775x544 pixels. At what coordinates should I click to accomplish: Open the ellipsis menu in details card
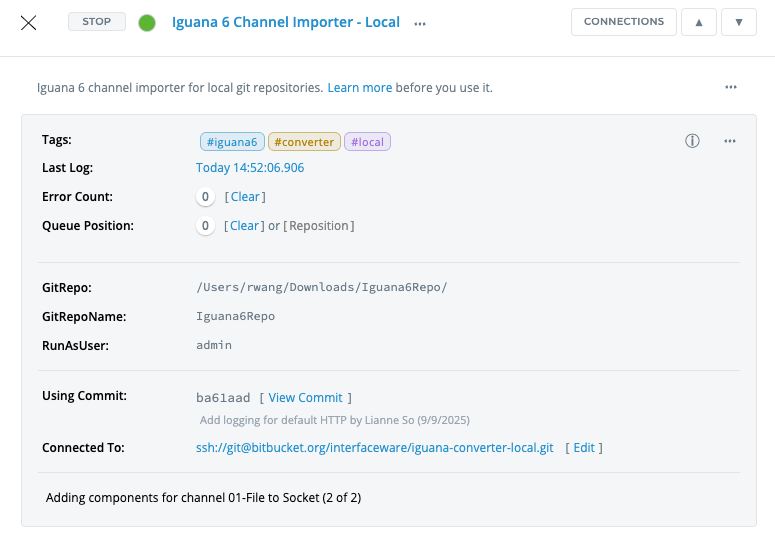pyautogui.click(x=730, y=141)
